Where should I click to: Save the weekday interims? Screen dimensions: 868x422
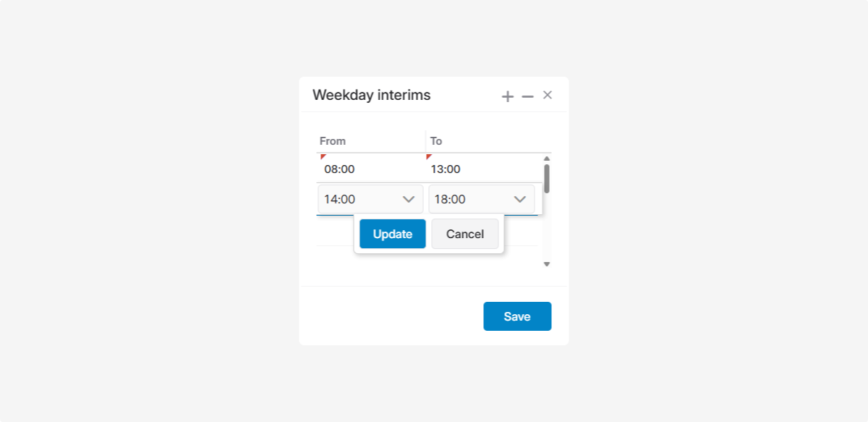tap(517, 316)
